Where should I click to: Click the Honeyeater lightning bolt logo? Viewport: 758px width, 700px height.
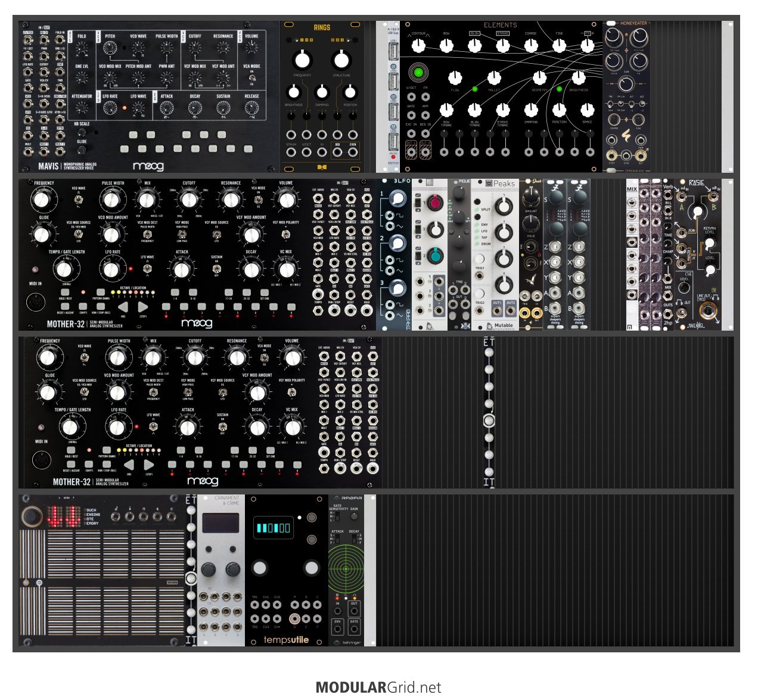[626, 136]
